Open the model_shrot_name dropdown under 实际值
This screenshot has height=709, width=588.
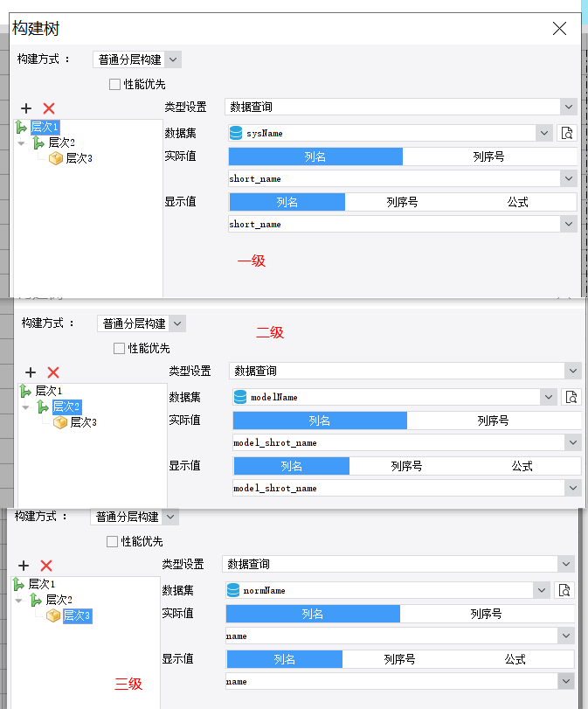click(x=572, y=442)
